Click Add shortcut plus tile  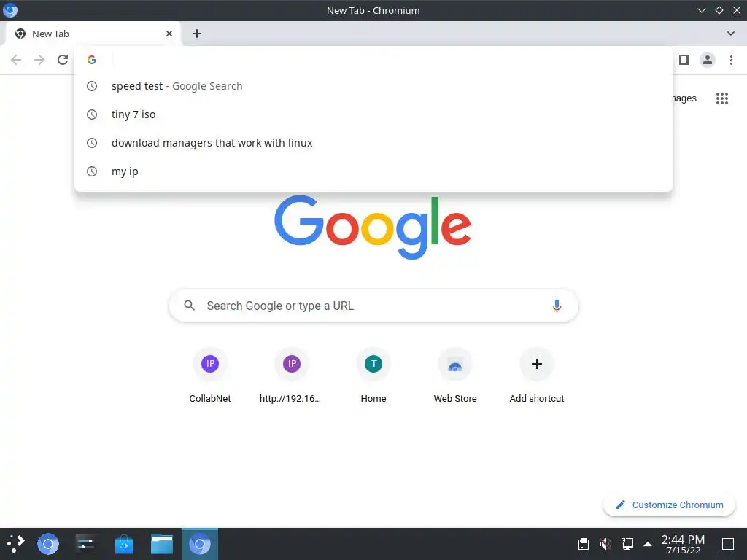coord(537,376)
